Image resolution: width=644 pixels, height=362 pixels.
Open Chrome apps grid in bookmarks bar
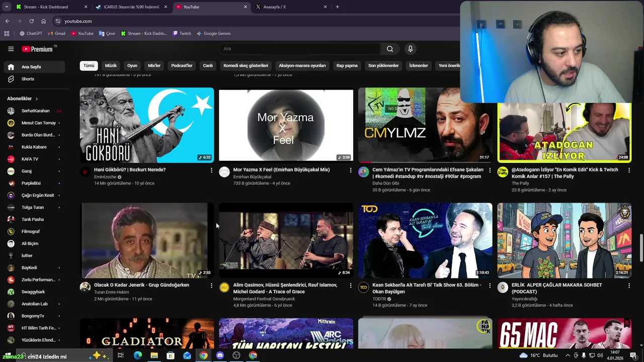(7, 34)
